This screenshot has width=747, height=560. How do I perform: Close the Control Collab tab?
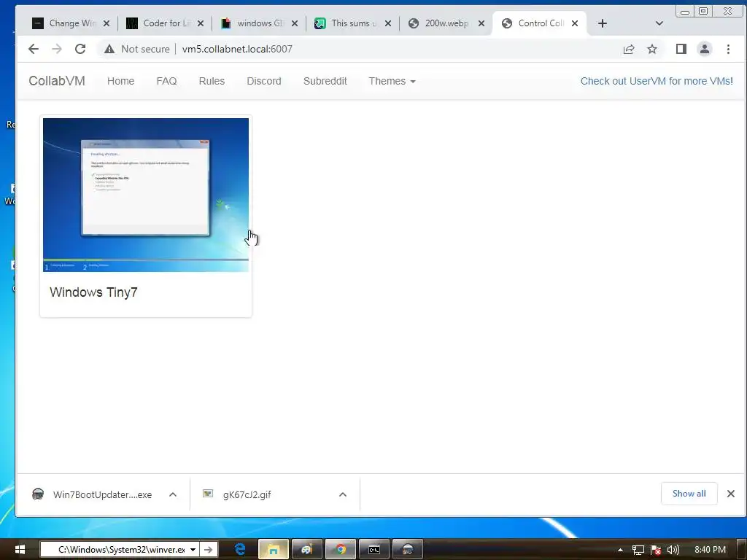pos(575,23)
